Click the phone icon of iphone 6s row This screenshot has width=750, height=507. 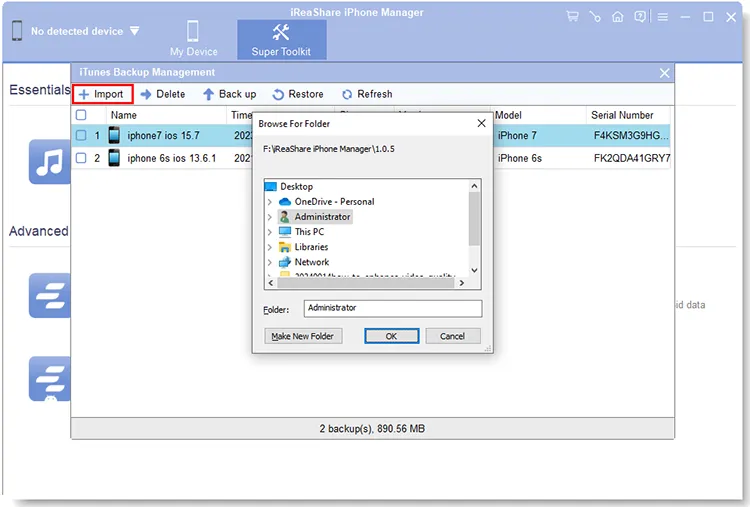[x=114, y=158]
